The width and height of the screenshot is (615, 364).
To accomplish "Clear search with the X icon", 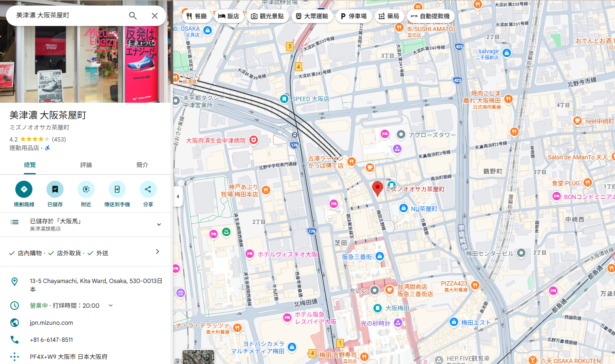I will click(155, 16).
